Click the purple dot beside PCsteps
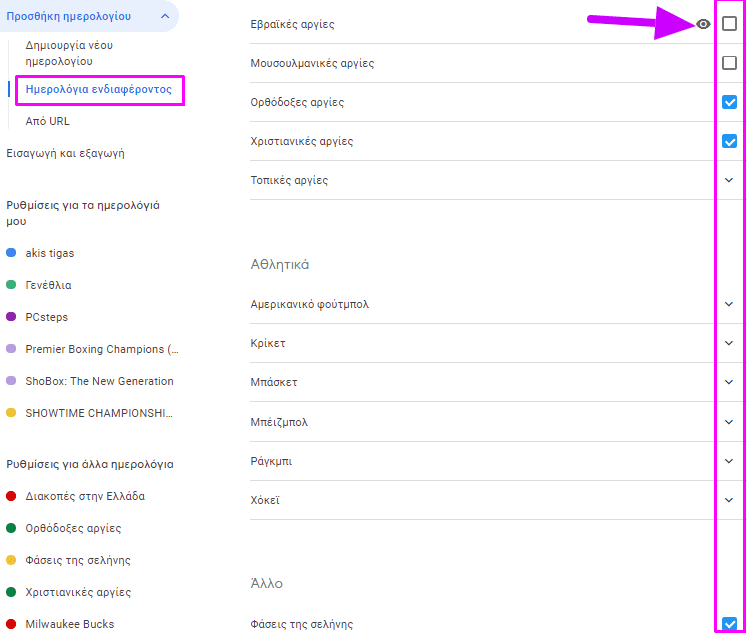The width and height of the screenshot is (747, 637). click(x=11, y=317)
